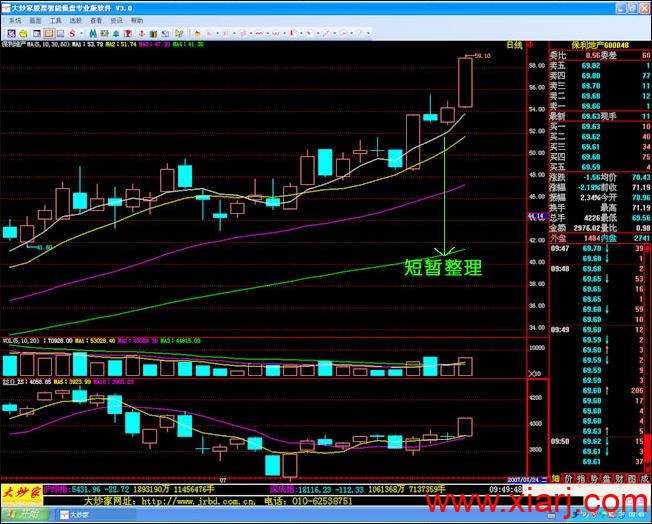Click the red arrow next to 日线

tap(530, 45)
